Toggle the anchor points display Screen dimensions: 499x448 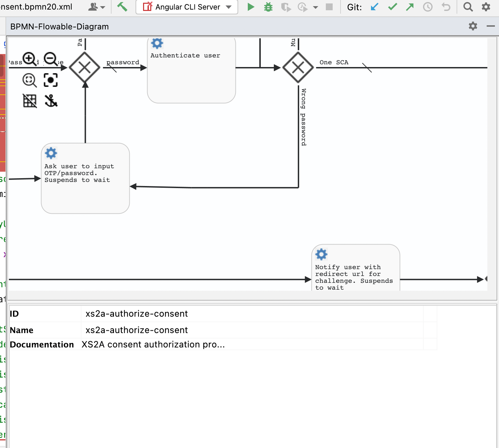51,101
